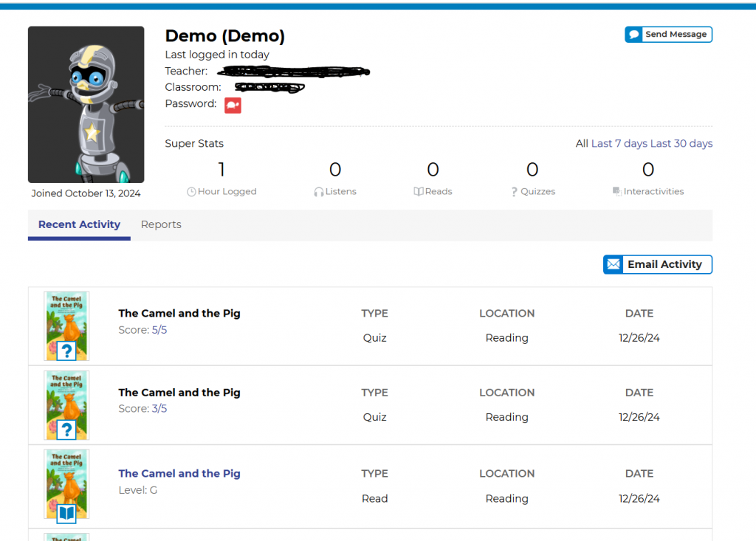The width and height of the screenshot is (756, 541).
Task: Open the 5/5 quiz score link
Action: point(159,330)
